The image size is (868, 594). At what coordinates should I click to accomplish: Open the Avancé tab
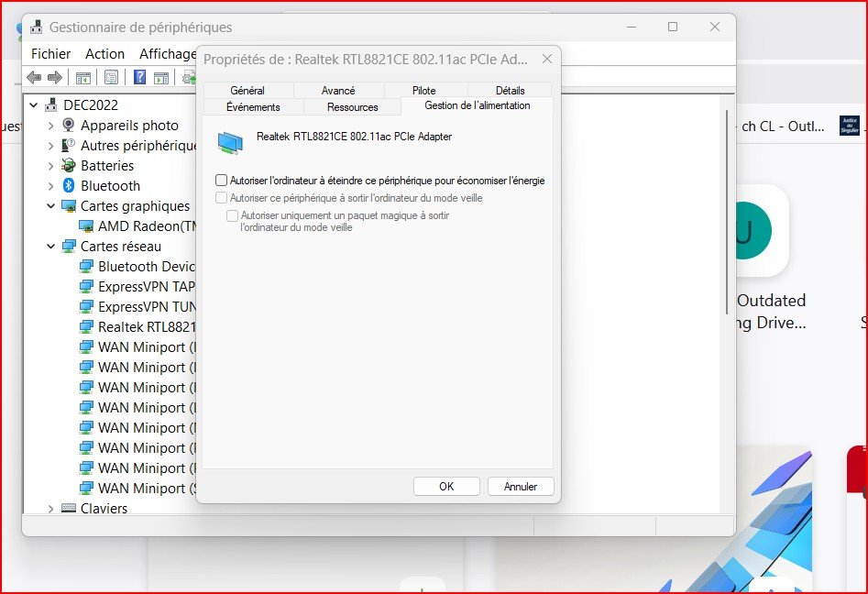338,91
